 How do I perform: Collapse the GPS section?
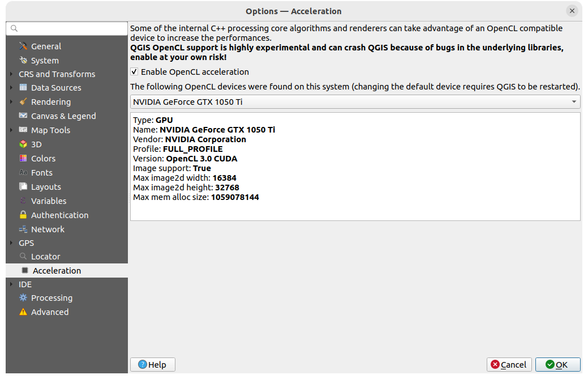(11, 242)
